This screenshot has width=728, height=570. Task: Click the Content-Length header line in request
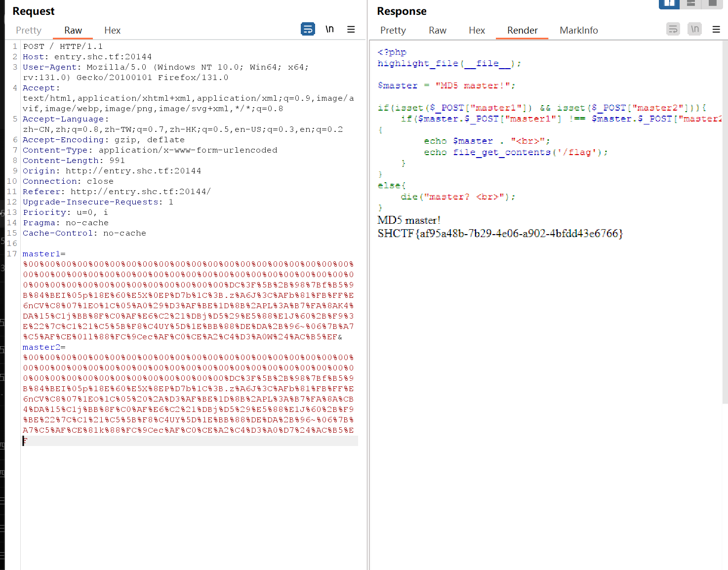74,161
